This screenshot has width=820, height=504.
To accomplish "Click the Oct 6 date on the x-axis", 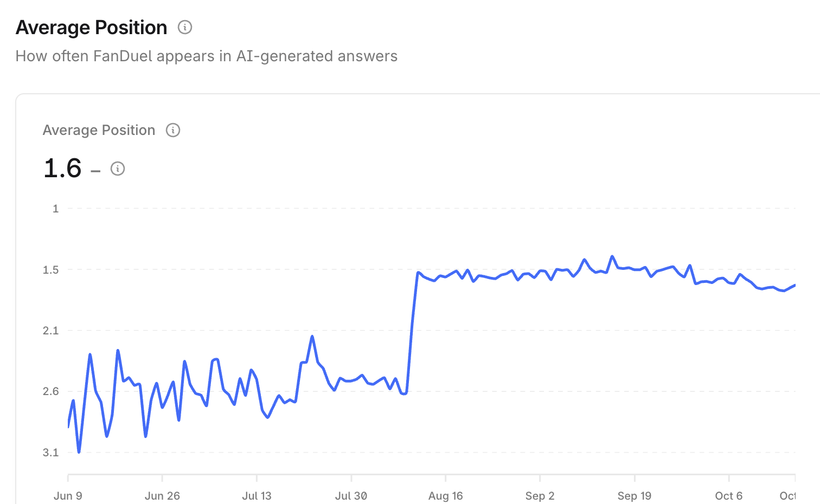I will click(x=728, y=496).
